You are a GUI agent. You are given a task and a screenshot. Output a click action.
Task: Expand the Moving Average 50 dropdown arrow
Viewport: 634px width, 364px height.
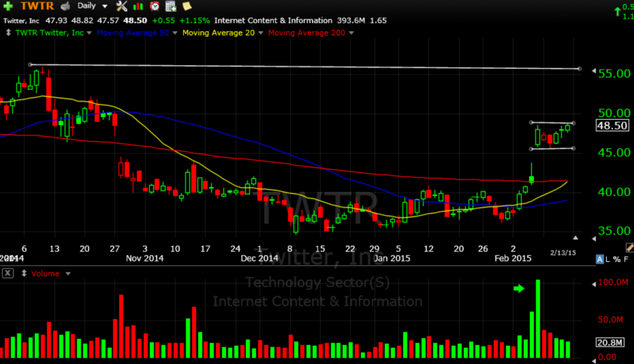click(x=175, y=33)
